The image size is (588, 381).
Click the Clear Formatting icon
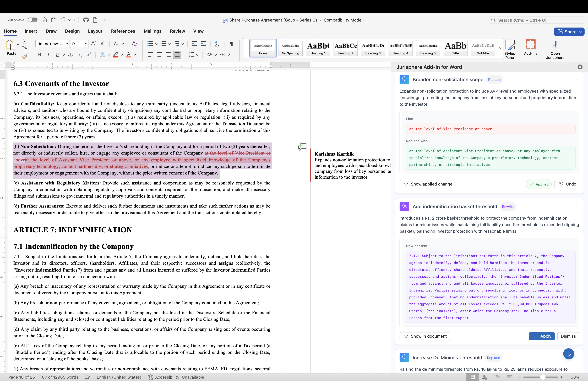pyautogui.click(x=134, y=44)
